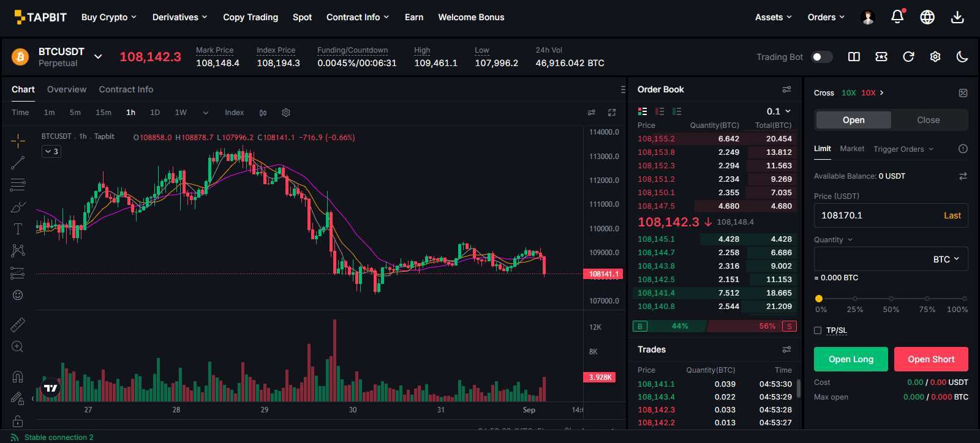Show bids-only order book view
The image size is (980, 443).
[x=677, y=111]
